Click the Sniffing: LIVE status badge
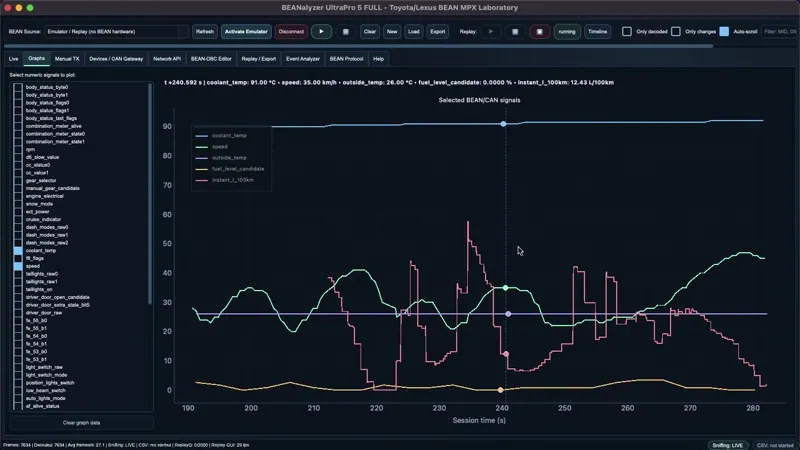The image size is (800, 450). pyautogui.click(x=728, y=445)
